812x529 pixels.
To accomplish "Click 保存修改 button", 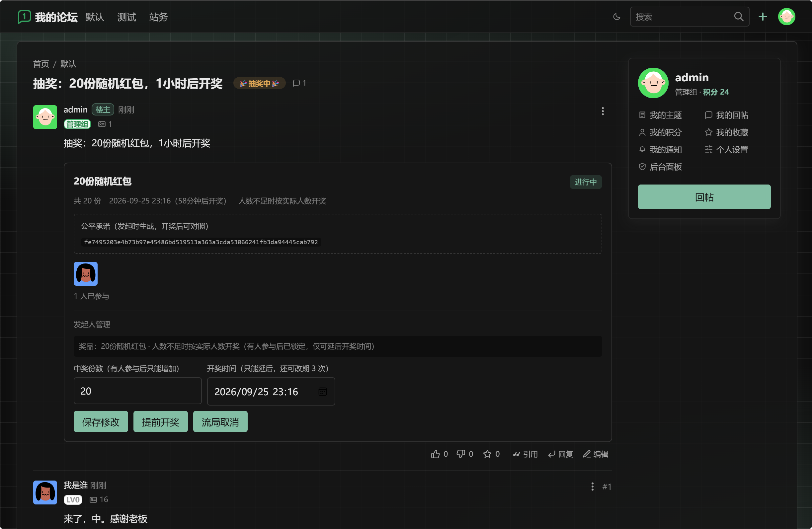I will pyautogui.click(x=101, y=421).
